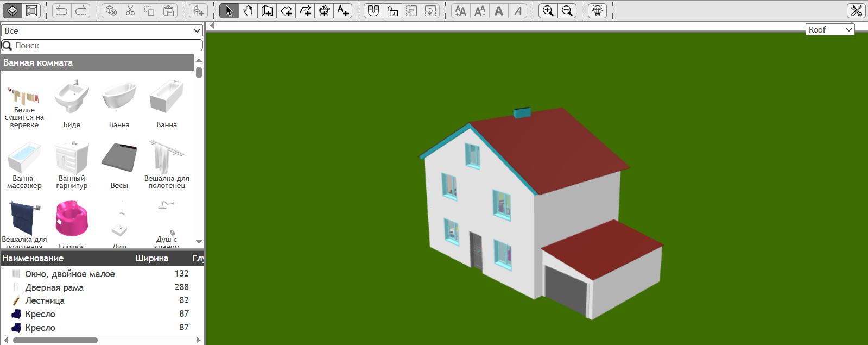Select the add dimensions tool
868x345 pixels.
(x=324, y=11)
